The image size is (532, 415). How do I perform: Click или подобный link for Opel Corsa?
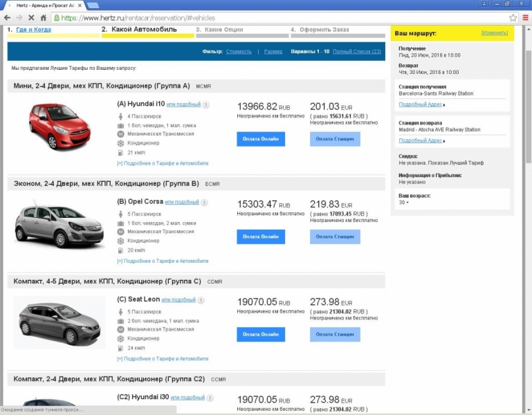182,202
